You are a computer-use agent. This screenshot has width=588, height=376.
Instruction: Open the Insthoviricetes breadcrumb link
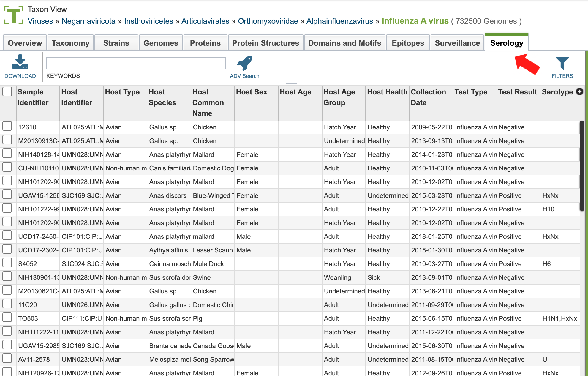point(148,21)
